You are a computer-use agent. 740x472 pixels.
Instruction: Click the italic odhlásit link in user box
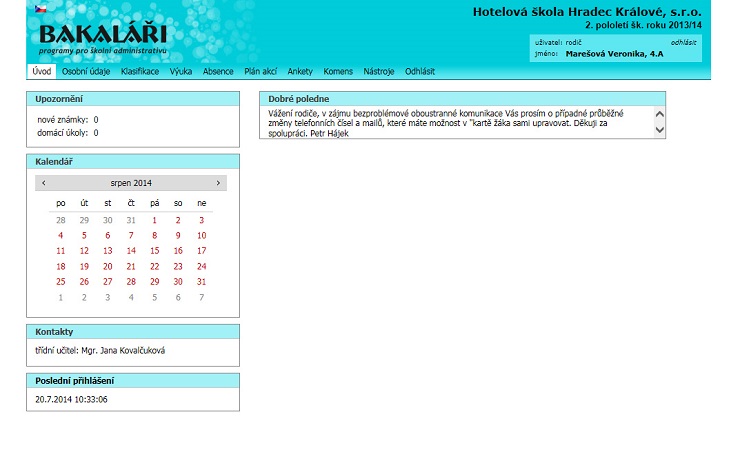coord(683,42)
